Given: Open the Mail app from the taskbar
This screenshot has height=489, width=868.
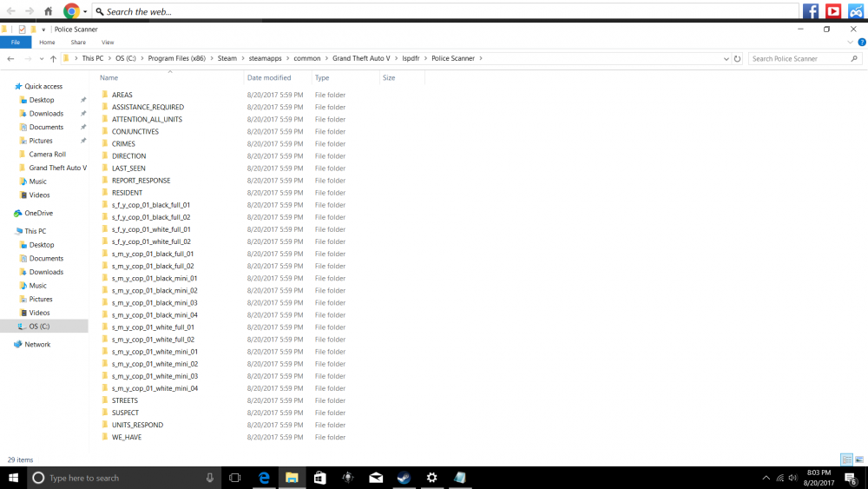Looking at the screenshot, I should point(376,478).
